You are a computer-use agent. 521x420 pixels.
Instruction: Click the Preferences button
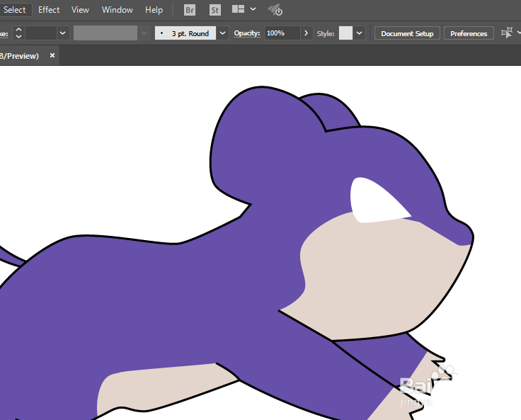469,33
